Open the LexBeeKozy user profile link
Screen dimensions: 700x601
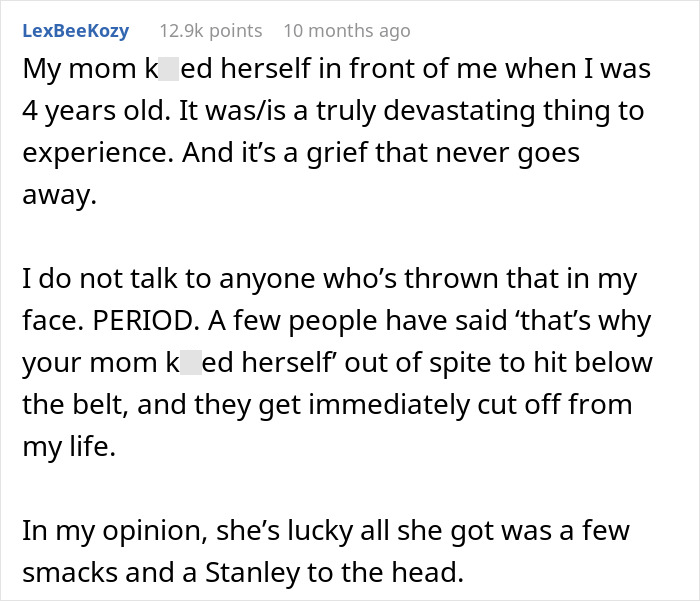pyautogui.click(x=75, y=30)
